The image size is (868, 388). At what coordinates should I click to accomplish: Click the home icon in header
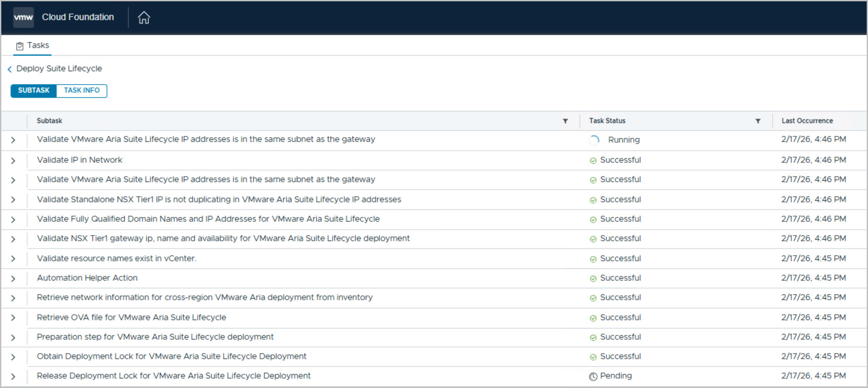(144, 18)
